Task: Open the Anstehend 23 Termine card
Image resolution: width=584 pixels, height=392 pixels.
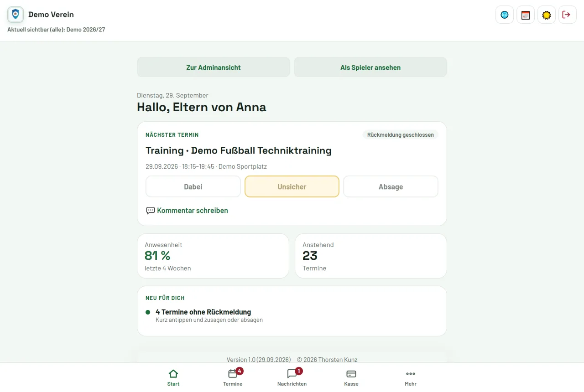Action: (x=371, y=256)
